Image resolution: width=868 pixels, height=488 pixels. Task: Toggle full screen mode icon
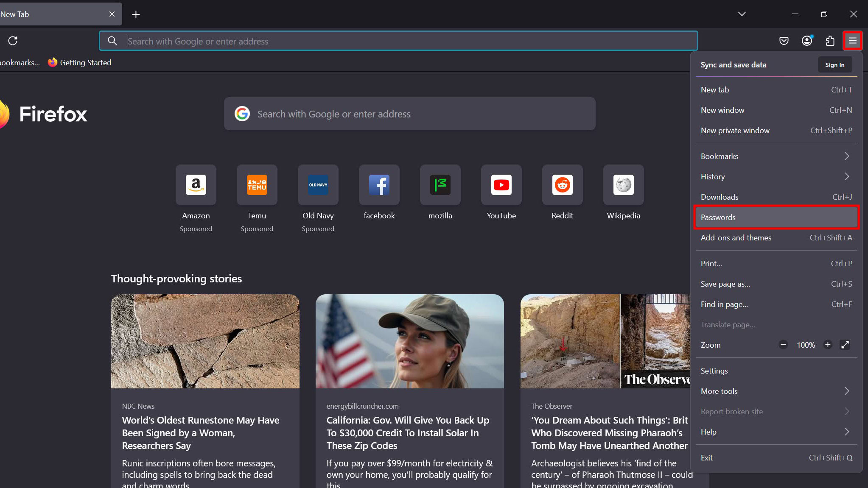pos(845,345)
